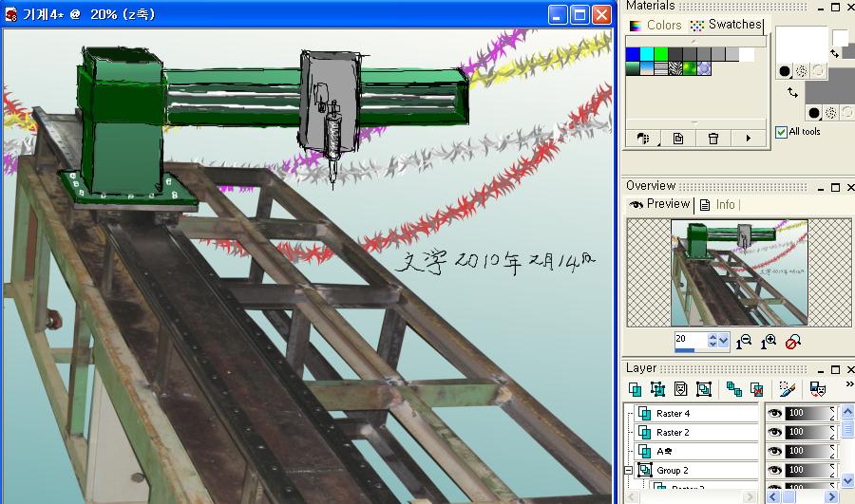Viewport: 855px width, 504px height.
Task: Click zoom in one step in Overview
Action: (x=769, y=341)
